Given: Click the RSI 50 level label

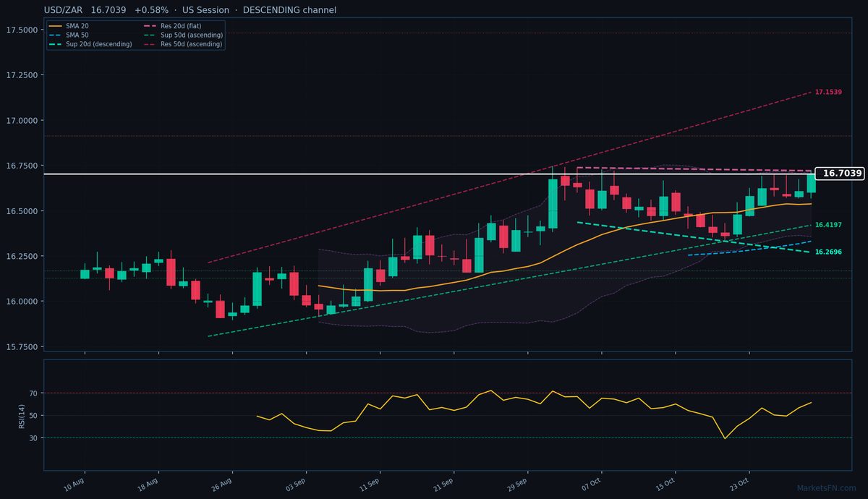Looking at the screenshot, I should pos(34,416).
